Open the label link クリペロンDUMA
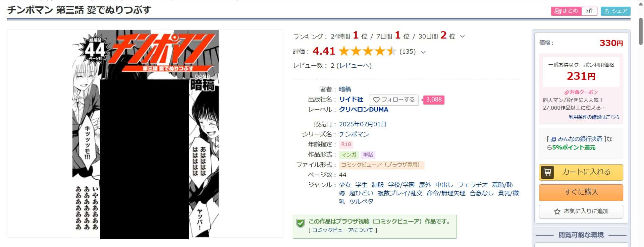 click(x=364, y=110)
